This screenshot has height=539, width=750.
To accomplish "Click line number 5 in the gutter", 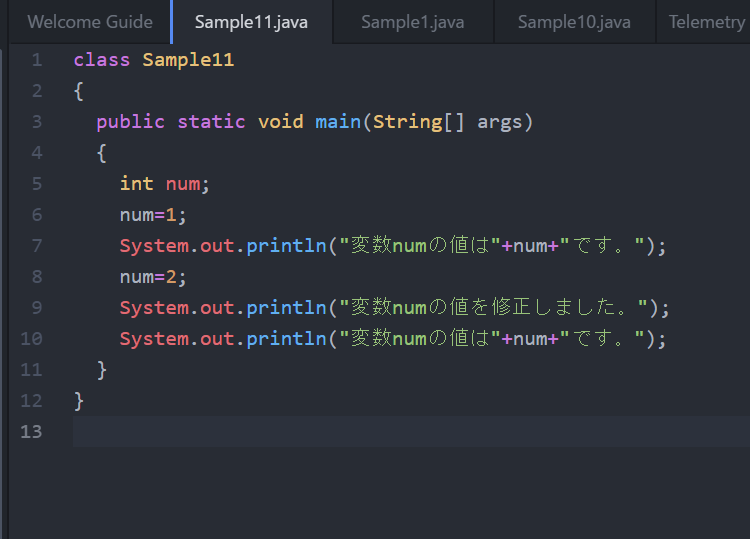I will coord(37,184).
